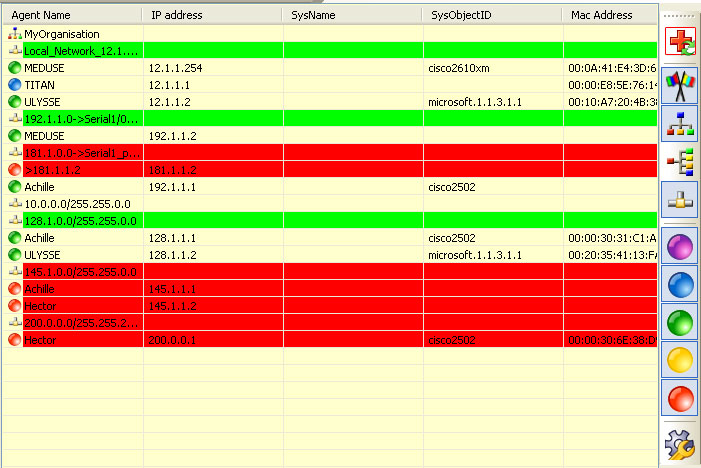The width and height of the screenshot is (701, 468).
Task: Click the 145.1.0.0/255.255.0.0 segment icon
Action: click(15, 271)
